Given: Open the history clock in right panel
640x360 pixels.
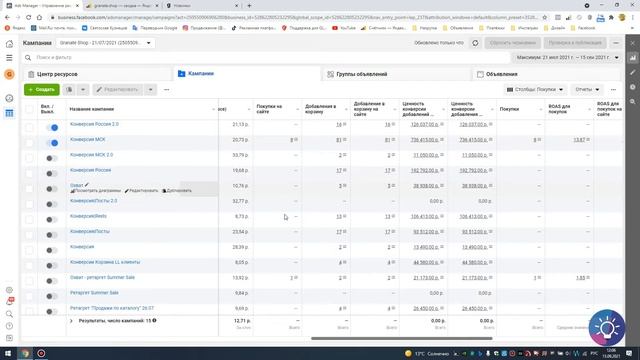Looking at the screenshot, I should [x=633, y=87].
